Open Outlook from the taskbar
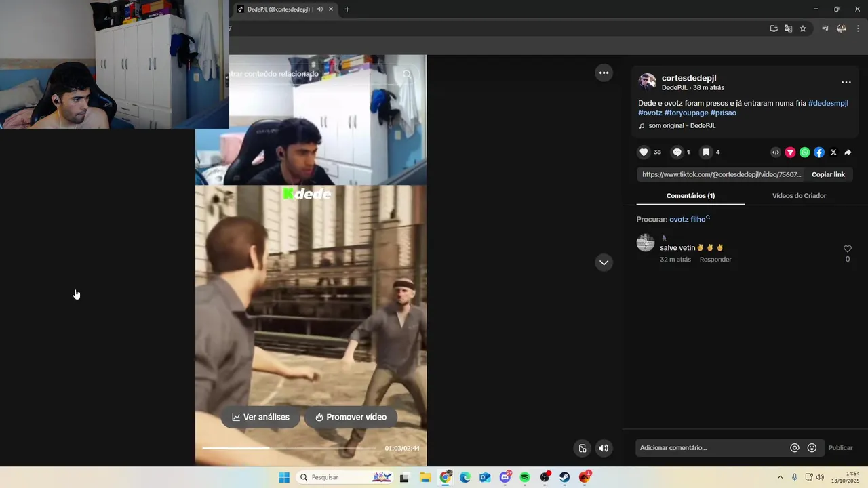This screenshot has width=868, height=488. 485,477
